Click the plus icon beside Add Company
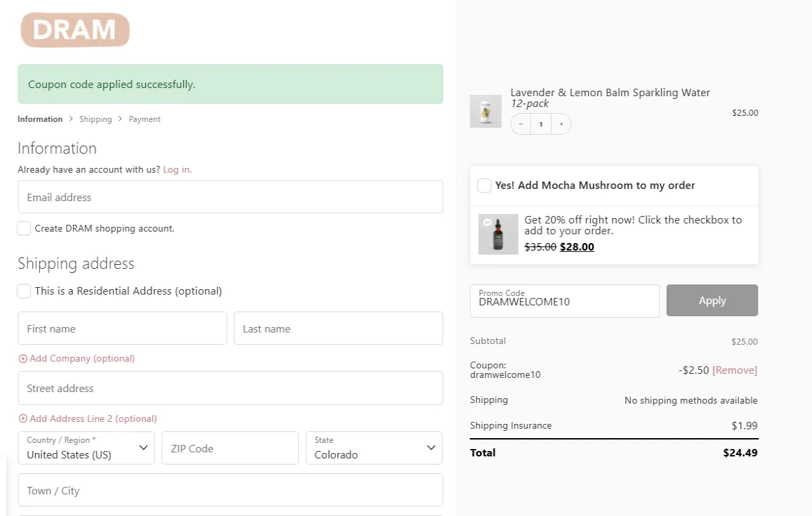Image resolution: width=812 pixels, height=516 pixels. (x=23, y=359)
